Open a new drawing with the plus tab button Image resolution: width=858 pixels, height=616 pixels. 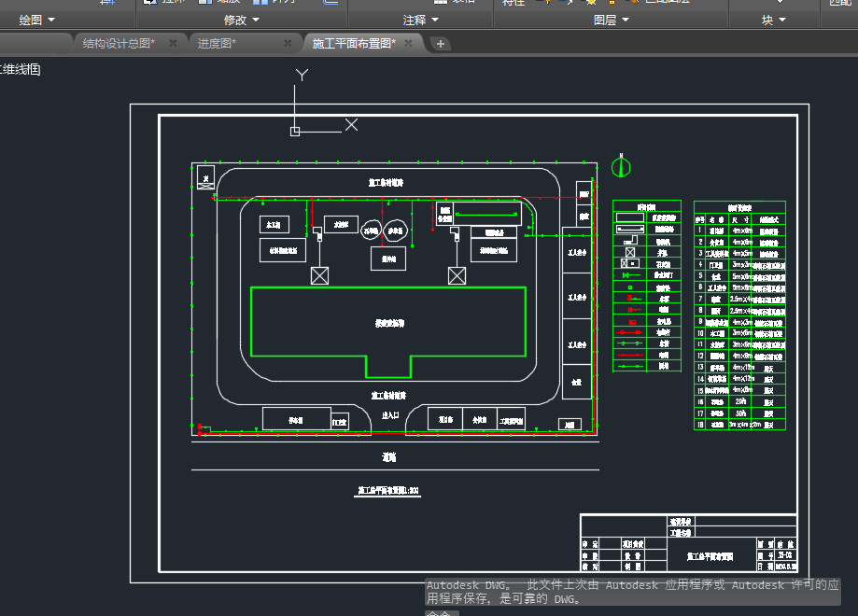pyautogui.click(x=441, y=44)
